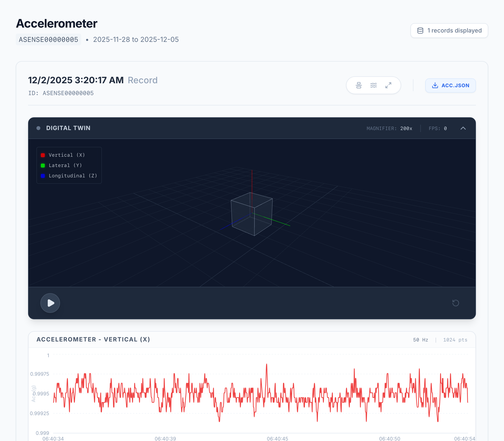This screenshot has width=504, height=441.
Task: Click the 50 Hz sample rate label
Action: click(421, 340)
